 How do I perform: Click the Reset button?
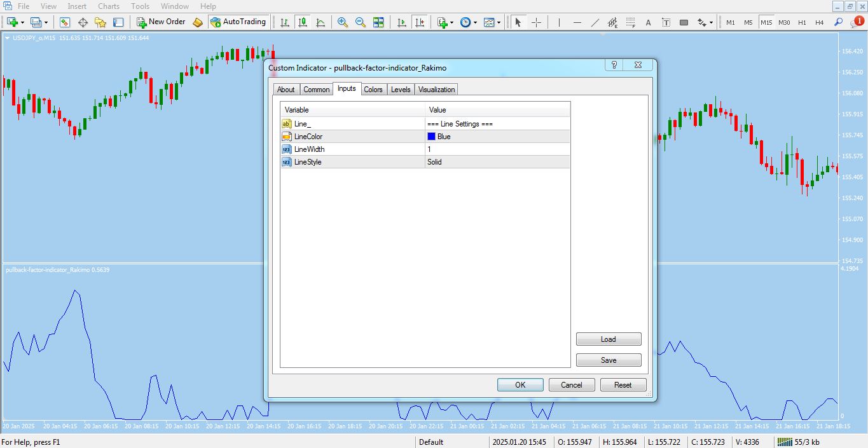(623, 384)
